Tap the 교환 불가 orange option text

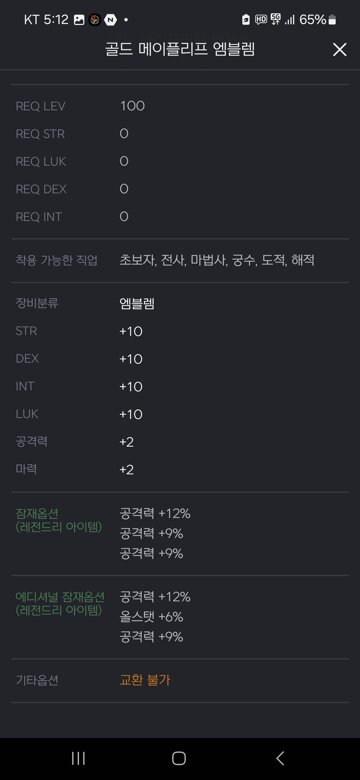point(145,680)
